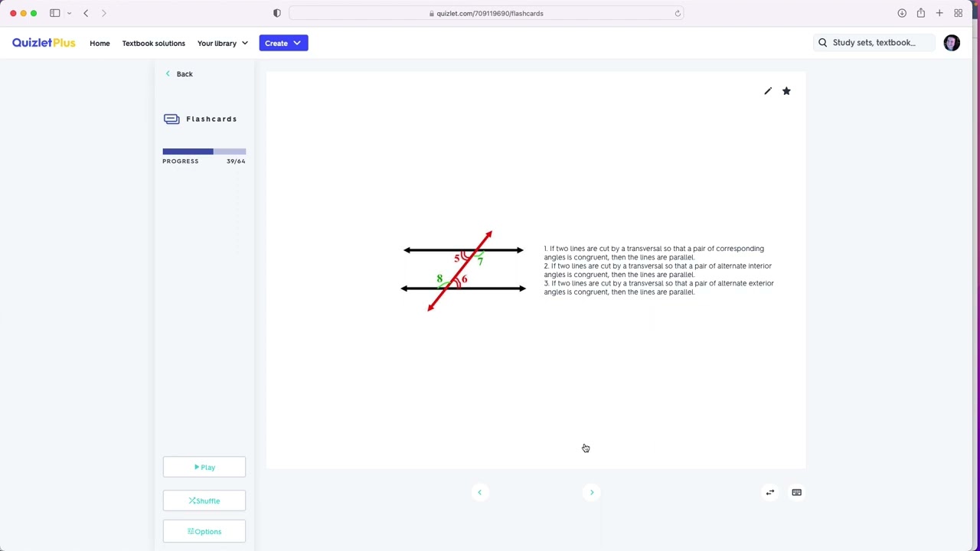Flip the card by clicking the diagram

point(463,270)
